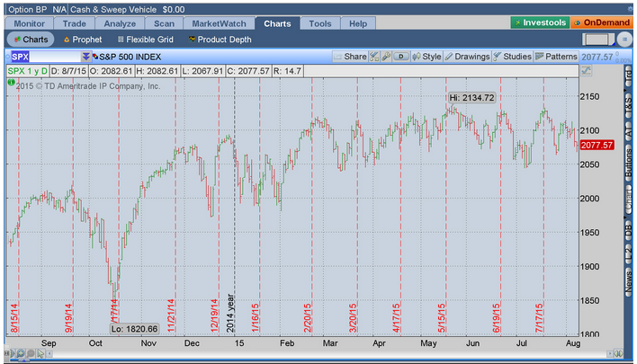Click the scroll left arrow button
The height and width of the screenshot is (364, 637).
click(49, 353)
